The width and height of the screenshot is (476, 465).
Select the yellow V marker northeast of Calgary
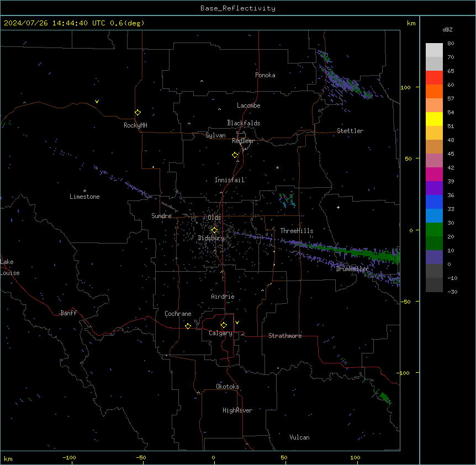click(x=237, y=323)
